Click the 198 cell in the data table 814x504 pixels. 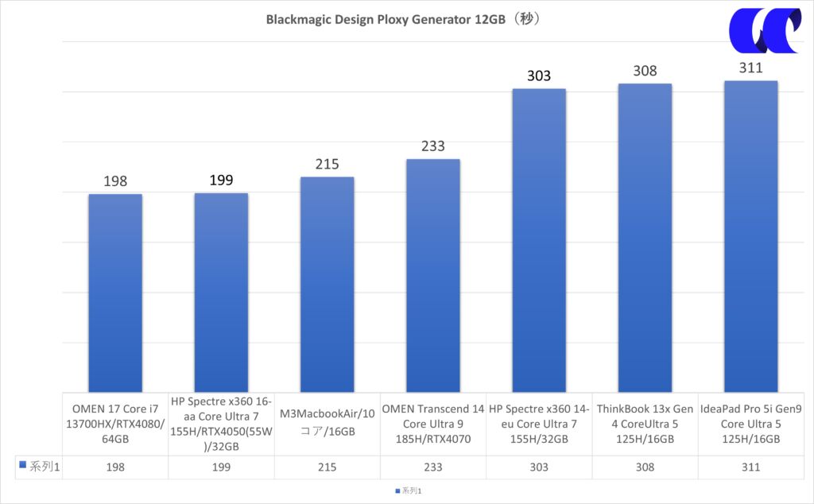point(115,467)
